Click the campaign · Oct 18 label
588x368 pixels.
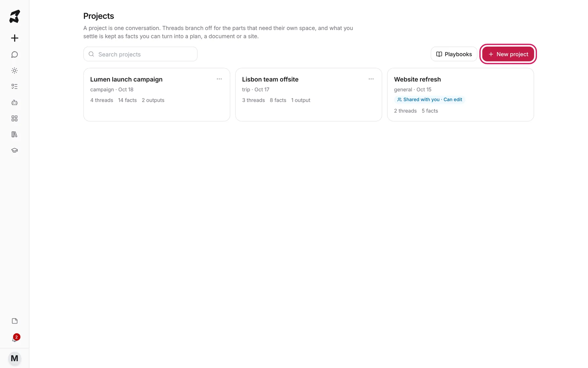[x=112, y=89]
